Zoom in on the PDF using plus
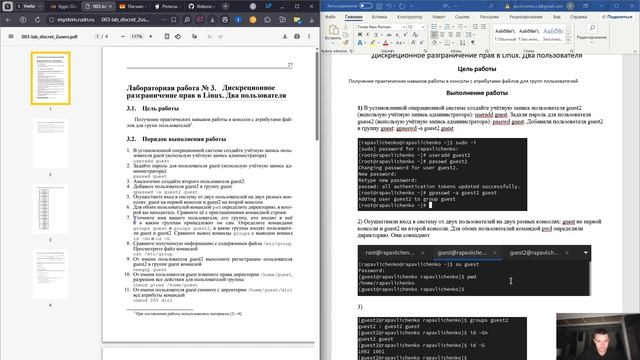This screenshot has width=640, height=360. point(151,36)
